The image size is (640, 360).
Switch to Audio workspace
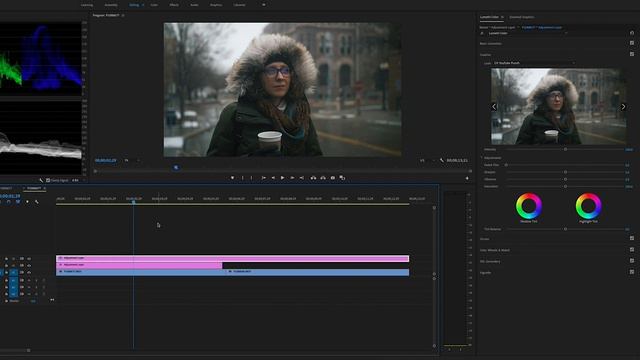[x=194, y=5]
